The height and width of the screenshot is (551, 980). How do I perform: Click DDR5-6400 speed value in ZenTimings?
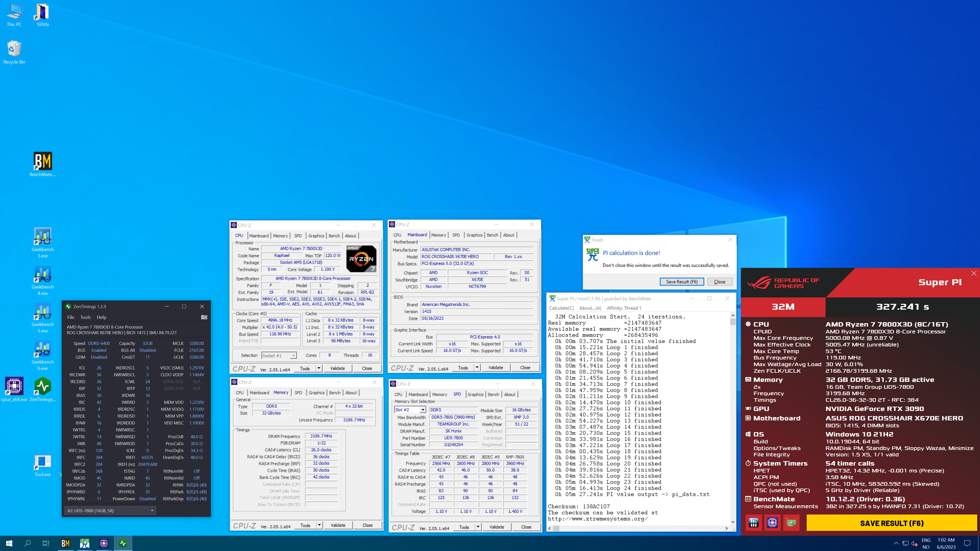pyautogui.click(x=99, y=343)
